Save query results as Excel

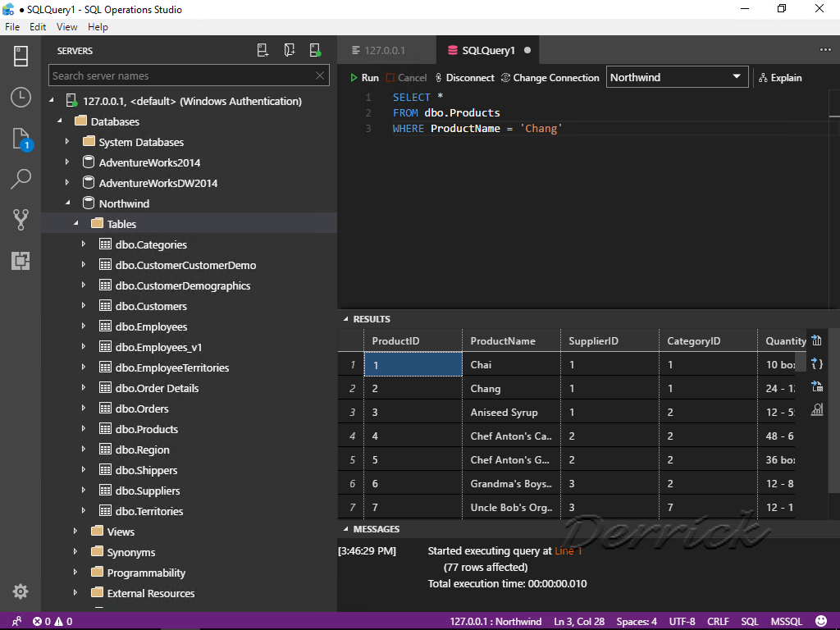815,386
